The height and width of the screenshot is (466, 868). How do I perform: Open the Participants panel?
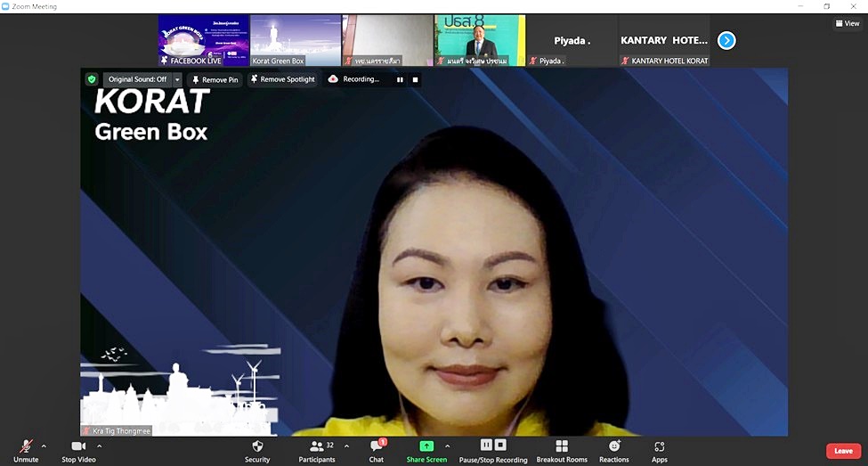click(x=317, y=451)
